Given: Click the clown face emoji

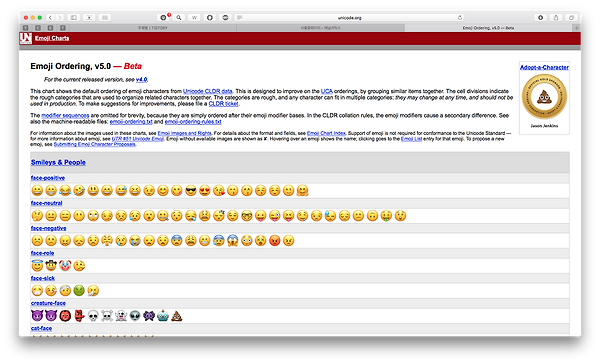Looking at the screenshot, I should pyautogui.click(x=65, y=265).
